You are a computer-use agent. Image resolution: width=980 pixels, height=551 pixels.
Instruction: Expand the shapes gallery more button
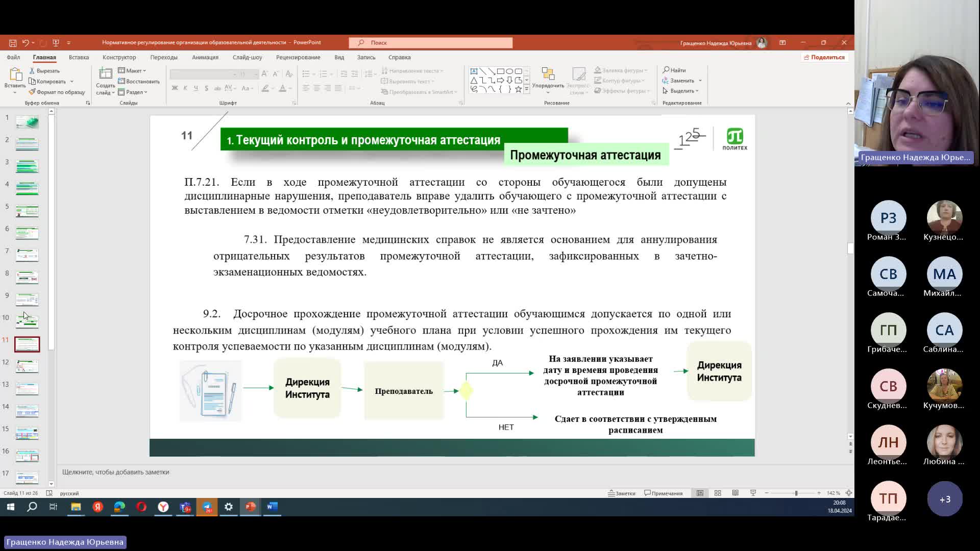click(527, 89)
